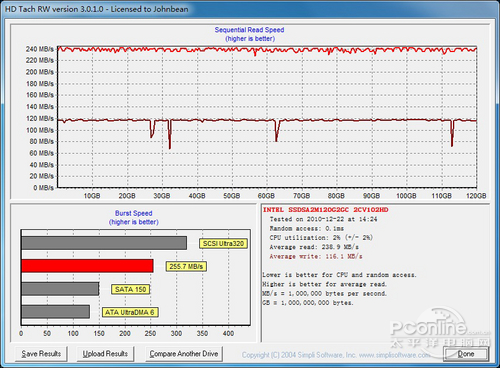Click the INTEL SSDSA2M120G2GC drive name
This screenshot has width=500, height=368.
click(326, 210)
